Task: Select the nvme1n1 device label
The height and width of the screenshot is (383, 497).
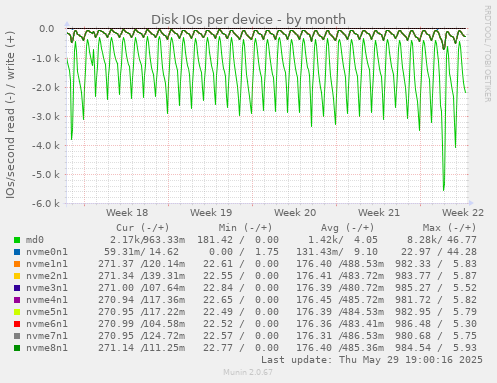Action: [x=47, y=264]
